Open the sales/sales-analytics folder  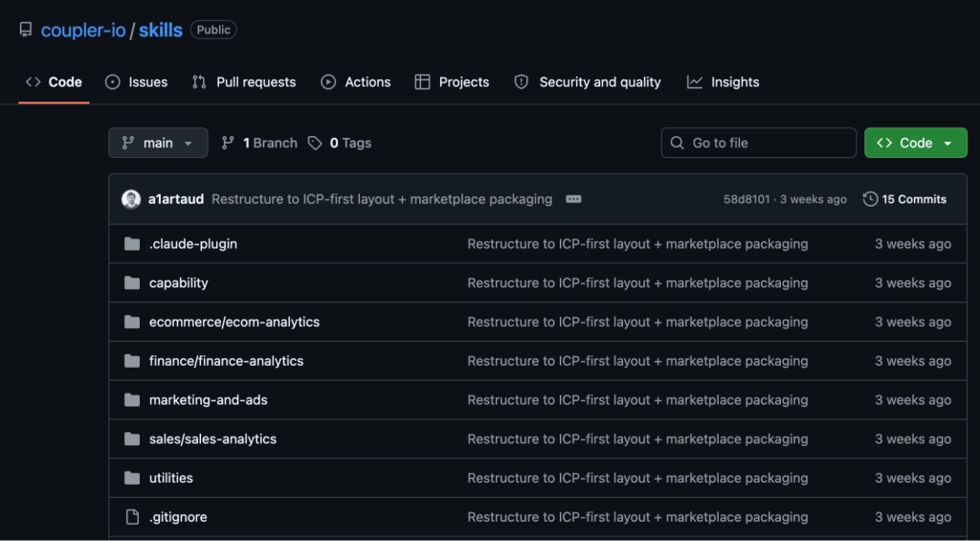tap(212, 440)
